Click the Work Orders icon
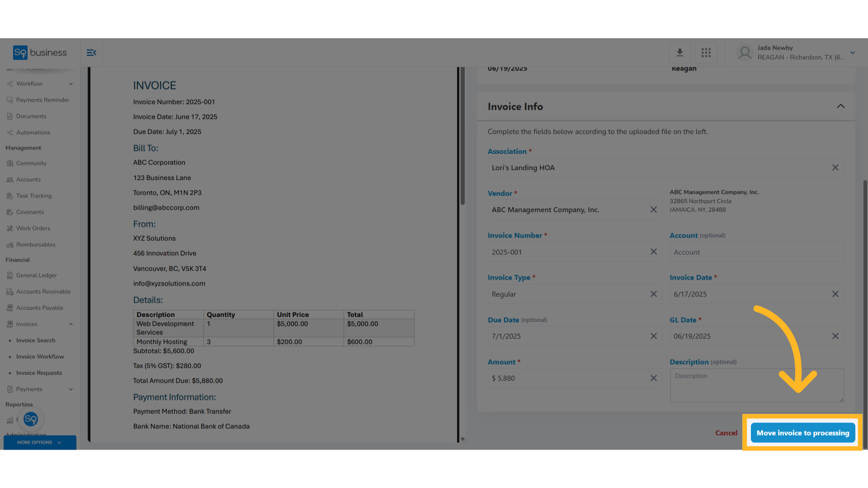 pyautogui.click(x=10, y=228)
